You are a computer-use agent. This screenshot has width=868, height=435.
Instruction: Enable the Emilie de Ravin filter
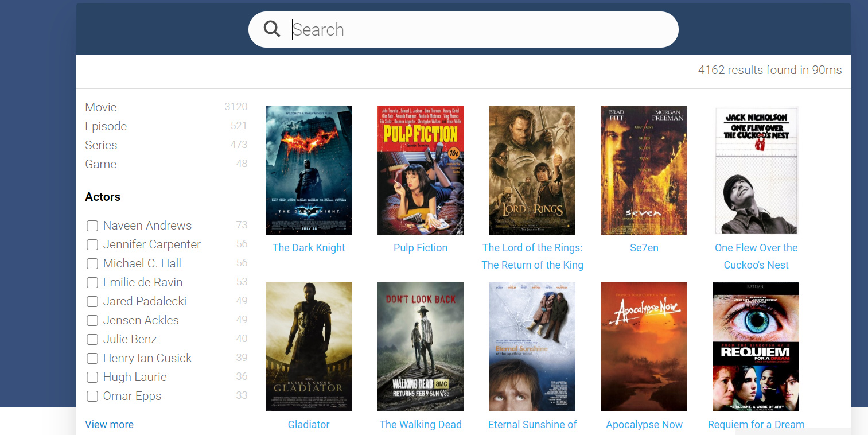click(x=92, y=282)
